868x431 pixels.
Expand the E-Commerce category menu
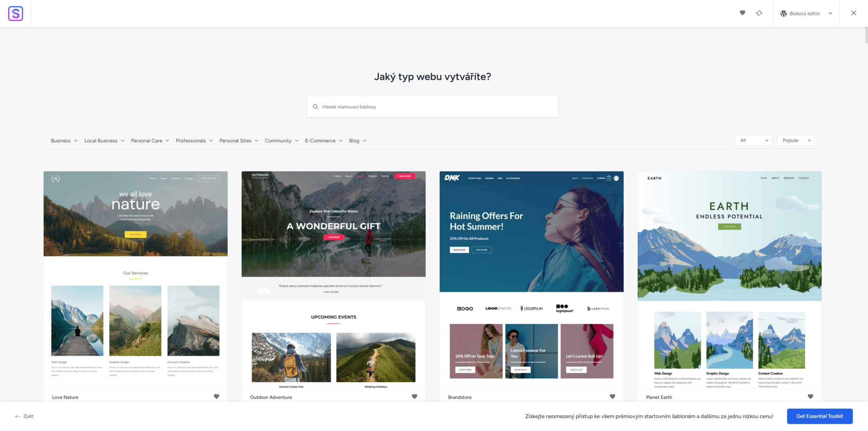[324, 140]
